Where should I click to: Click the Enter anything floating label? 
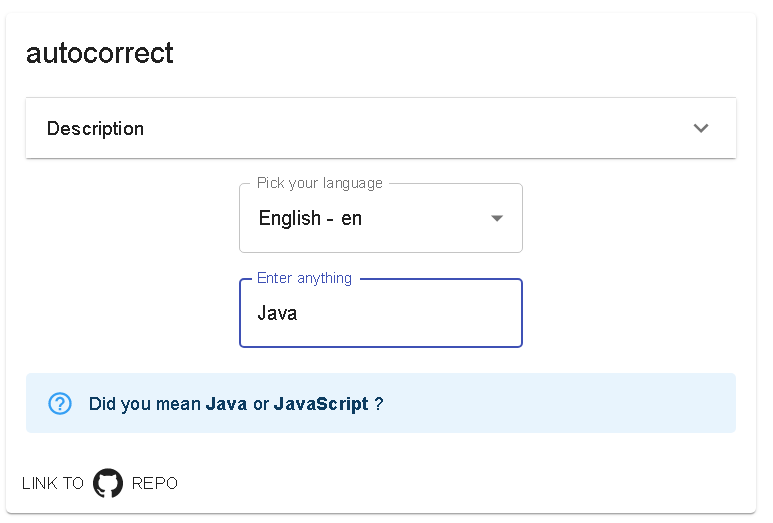(x=304, y=278)
